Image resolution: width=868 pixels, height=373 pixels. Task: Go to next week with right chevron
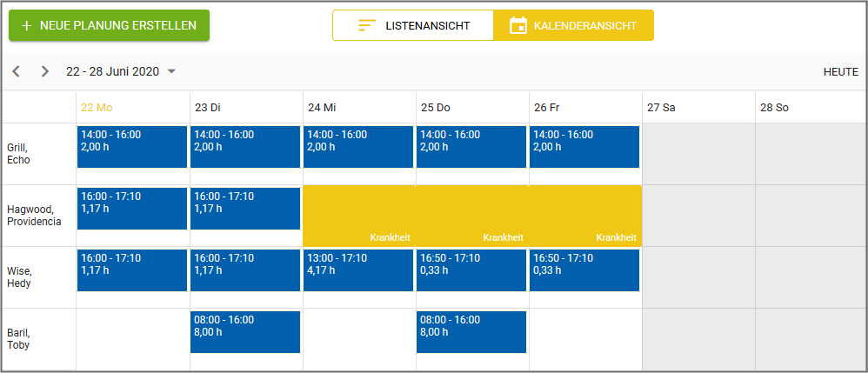click(x=45, y=71)
